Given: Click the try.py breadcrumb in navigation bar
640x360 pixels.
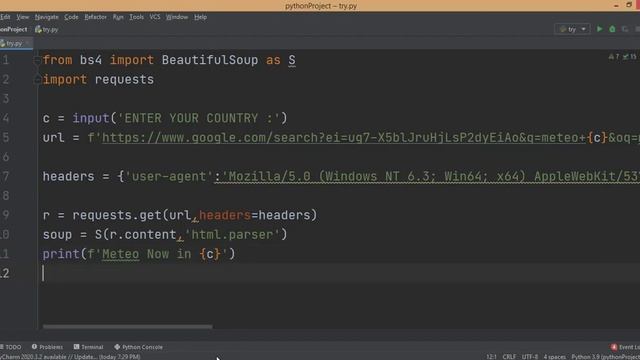Looking at the screenshot, I should click(47, 29).
